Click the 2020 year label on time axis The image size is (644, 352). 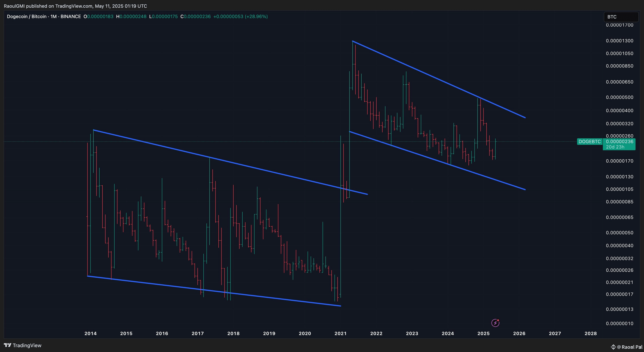[305, 334]
